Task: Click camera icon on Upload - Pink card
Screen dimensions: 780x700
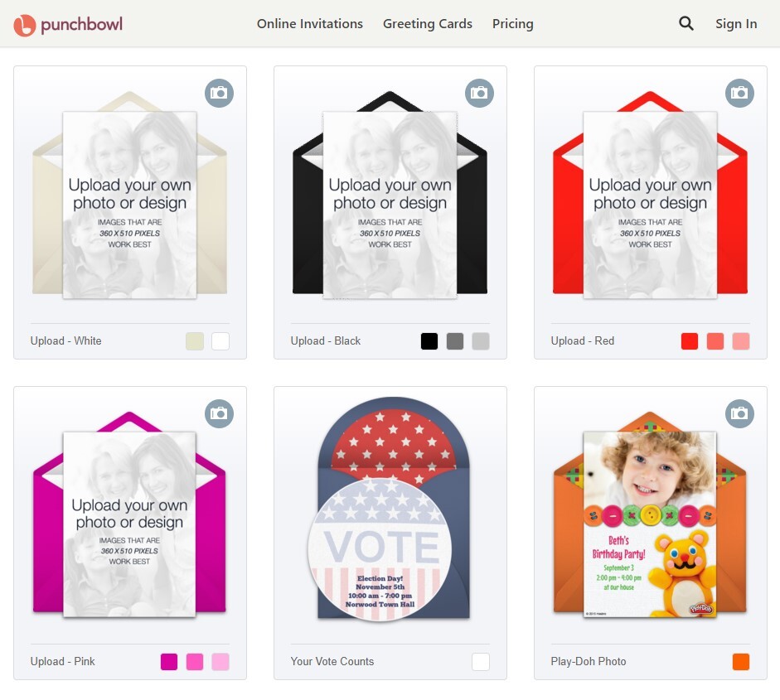Action: [219, 413]
